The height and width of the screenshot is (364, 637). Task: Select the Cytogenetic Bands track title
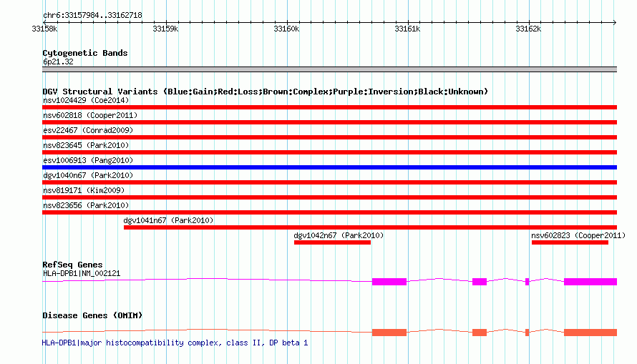pyautogui.click(x=85, y=53)
